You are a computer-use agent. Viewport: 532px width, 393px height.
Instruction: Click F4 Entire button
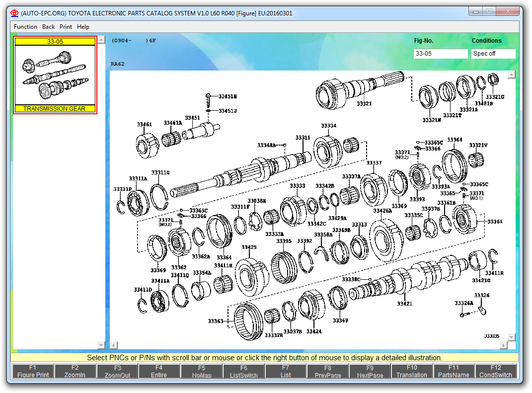click(x=159, y=371)
